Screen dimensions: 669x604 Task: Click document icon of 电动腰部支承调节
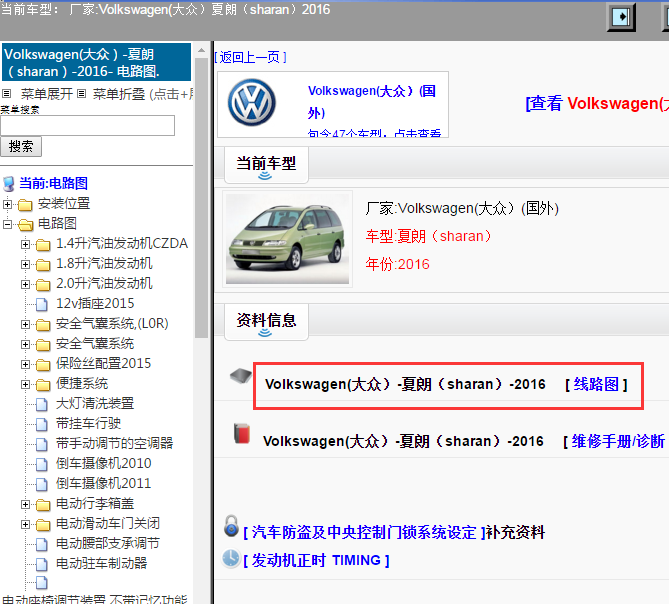[42, 544]
